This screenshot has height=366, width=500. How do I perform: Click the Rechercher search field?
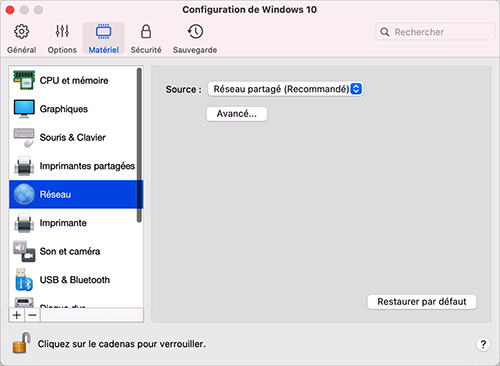435,32
